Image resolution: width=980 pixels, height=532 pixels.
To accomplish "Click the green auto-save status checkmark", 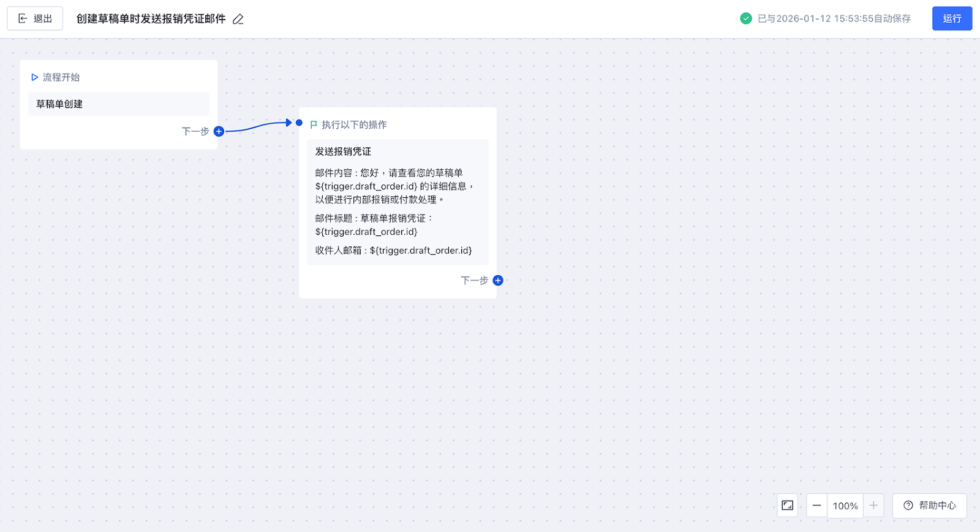I will coord(745,18).
